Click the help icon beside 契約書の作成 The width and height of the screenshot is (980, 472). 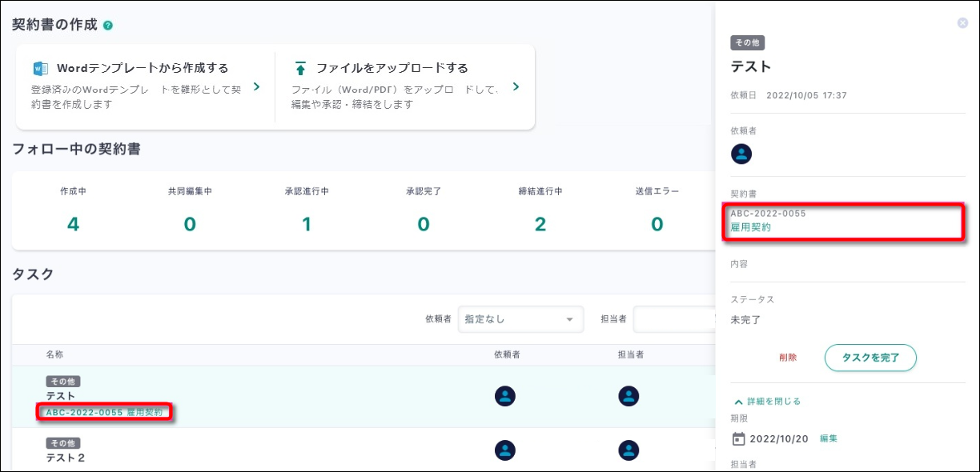pos(108,26)
